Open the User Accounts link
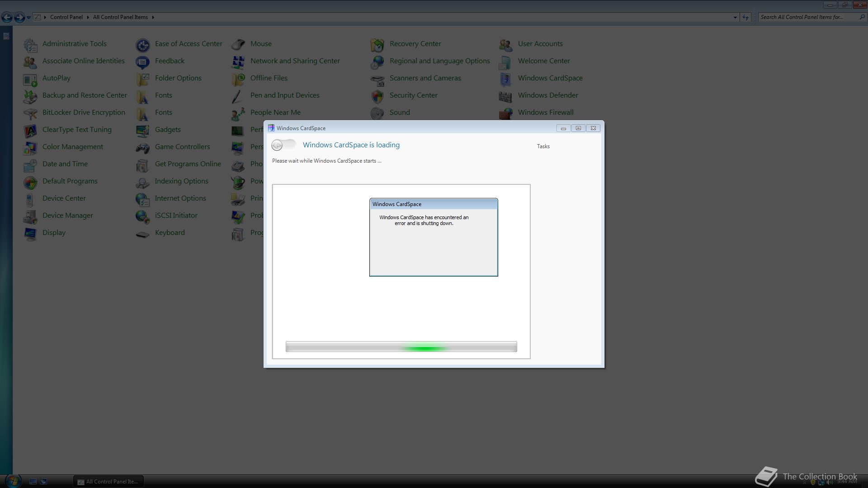This screenshot has height=488, width=868. 540,44
